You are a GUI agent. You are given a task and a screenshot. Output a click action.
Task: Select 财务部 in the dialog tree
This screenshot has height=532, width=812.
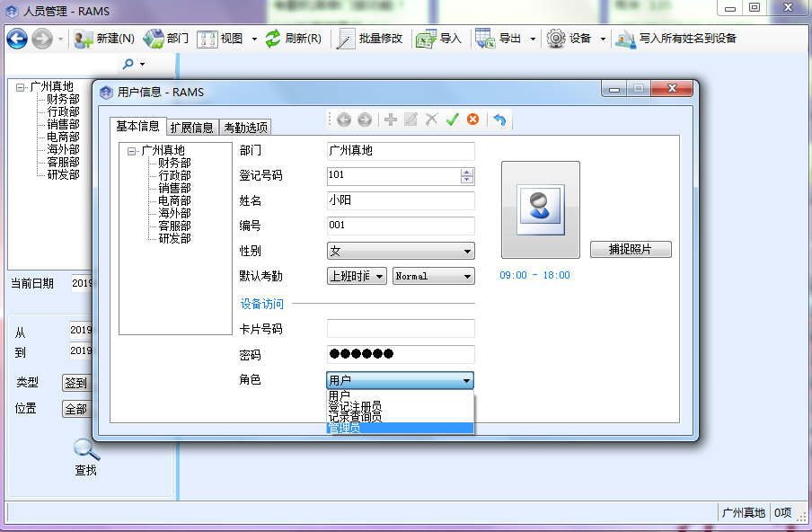[x=174, y=163]
